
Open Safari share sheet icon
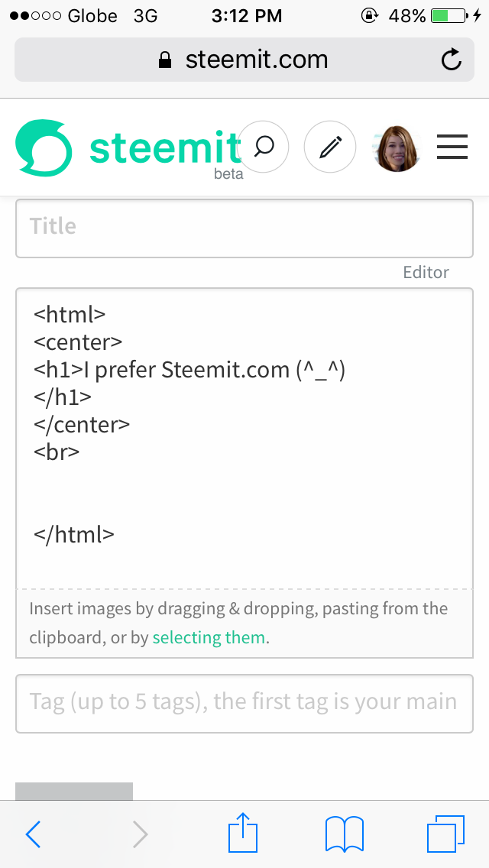coord(243,831)
